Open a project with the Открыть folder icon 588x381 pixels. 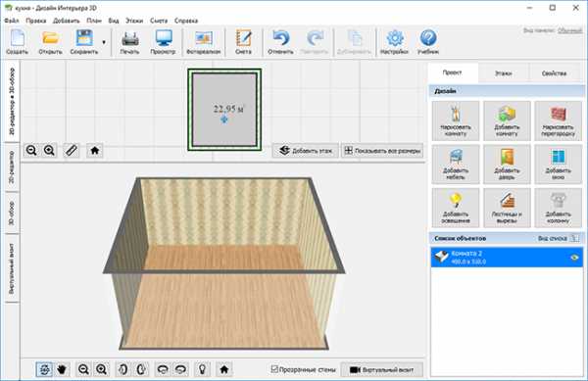click(x=50, y=41)
